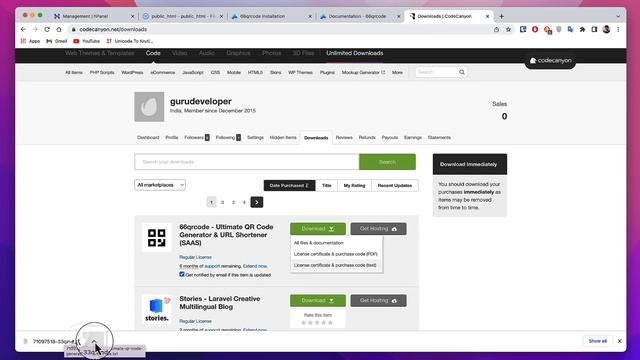Click the Stories Download dropdown button
Screen dimensions: 640x360
(x=318, y=301)
